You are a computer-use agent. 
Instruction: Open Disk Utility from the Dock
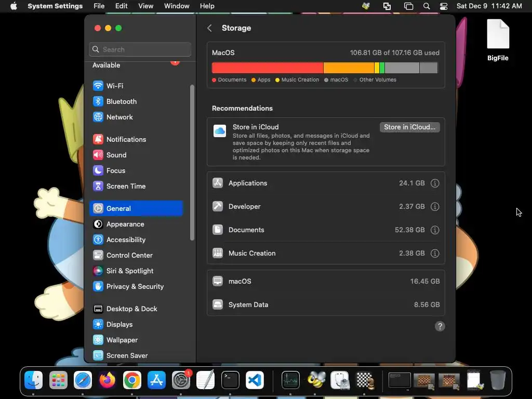[340, 380]
